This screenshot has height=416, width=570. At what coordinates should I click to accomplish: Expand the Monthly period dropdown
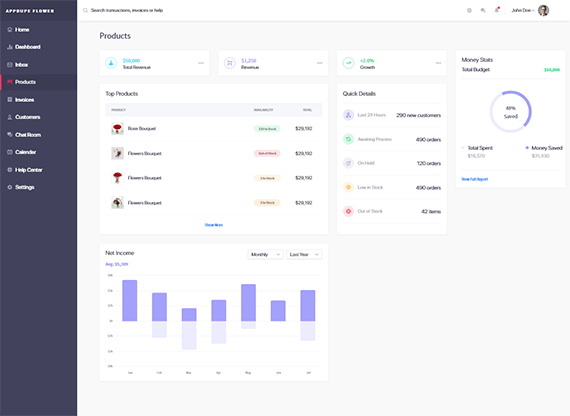(x=265, y=255)
